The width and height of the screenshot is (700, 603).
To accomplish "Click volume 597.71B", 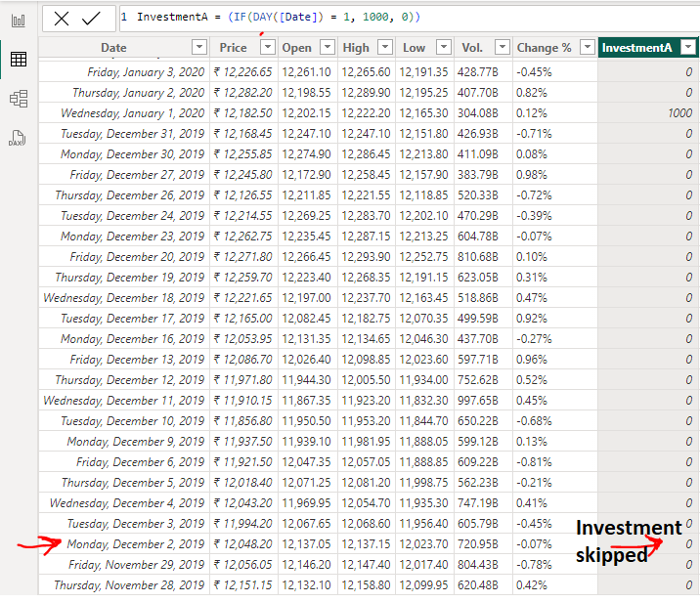I will pyautogui.click(x=478, y=360).
